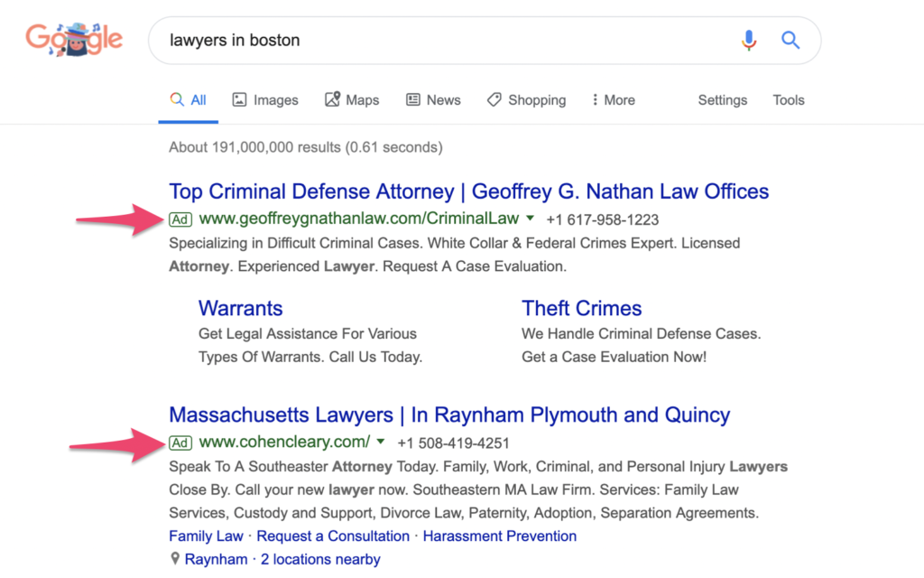The height and width of the screenshot is (578, 924).
Task: Open the Harassment Prevention link
Action: click(500, 536)
